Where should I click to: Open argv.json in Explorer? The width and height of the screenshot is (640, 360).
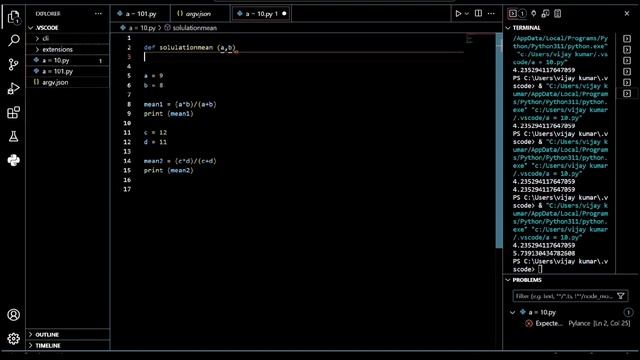pyautogui.click(x=68, y=82)
